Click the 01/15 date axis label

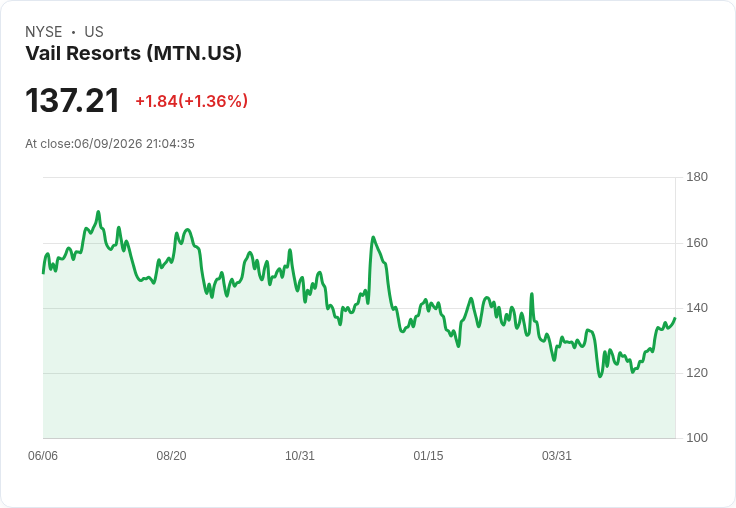pyautogui.click(x=428, y=456)
